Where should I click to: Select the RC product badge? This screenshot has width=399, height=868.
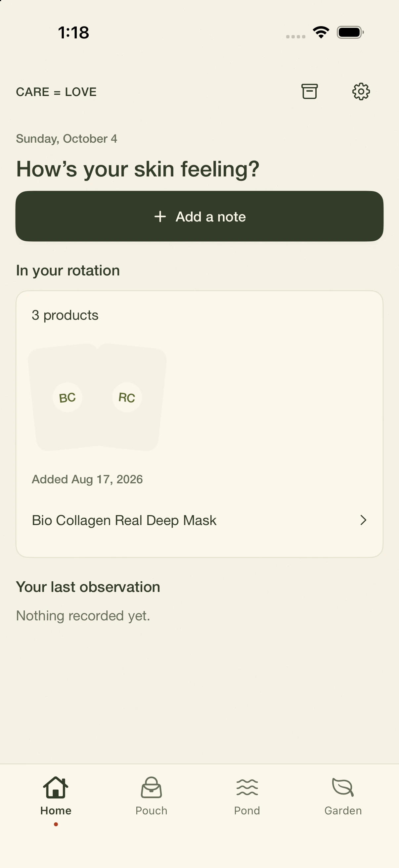tap(127, 397)
